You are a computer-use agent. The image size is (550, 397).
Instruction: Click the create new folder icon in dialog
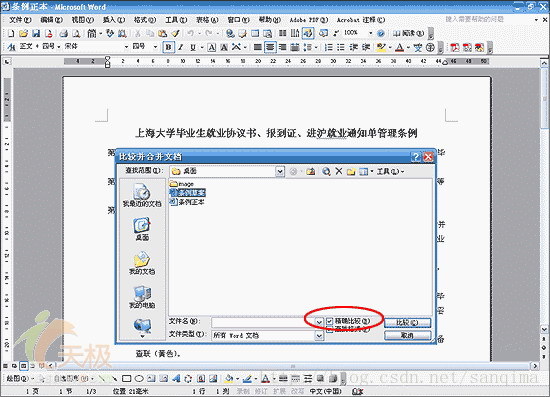(351, 171)
